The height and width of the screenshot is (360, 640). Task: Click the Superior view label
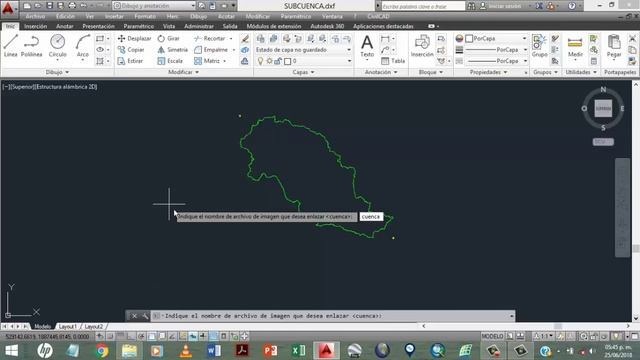click(22, 87)
